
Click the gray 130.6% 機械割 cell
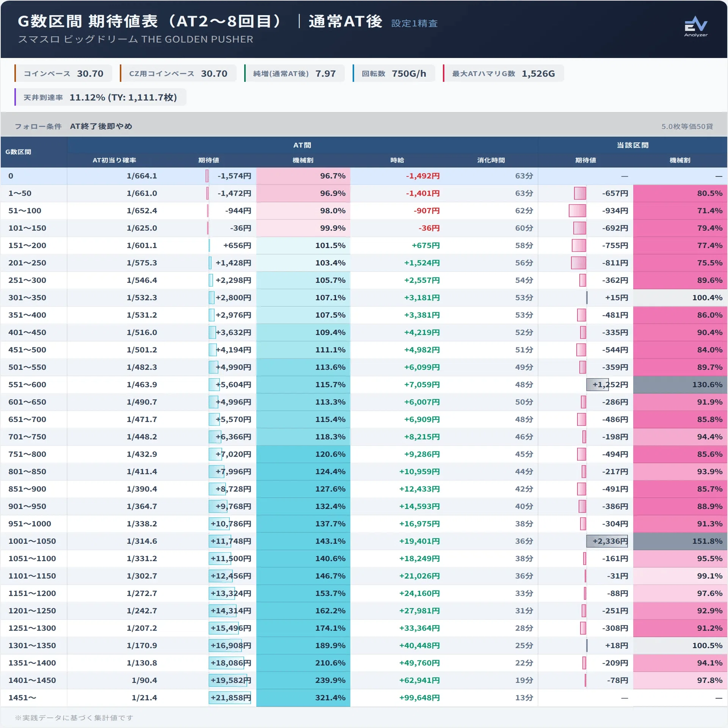(680, 384)
